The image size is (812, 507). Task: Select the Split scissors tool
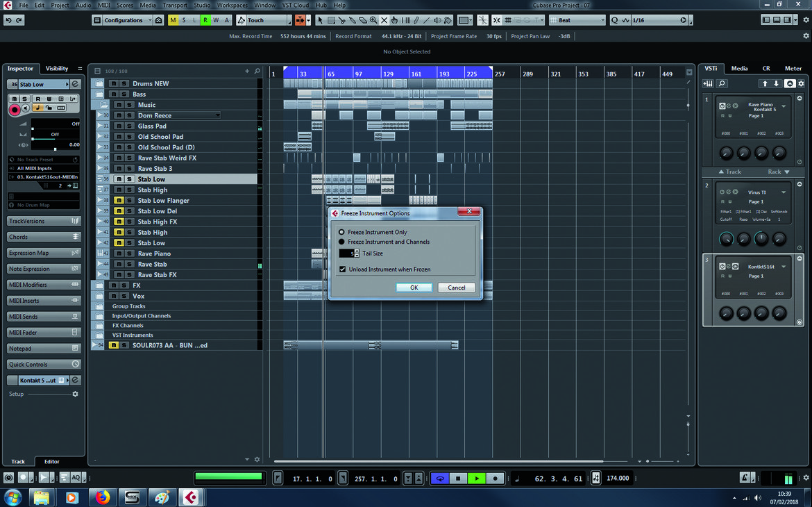tap(341, 20)
